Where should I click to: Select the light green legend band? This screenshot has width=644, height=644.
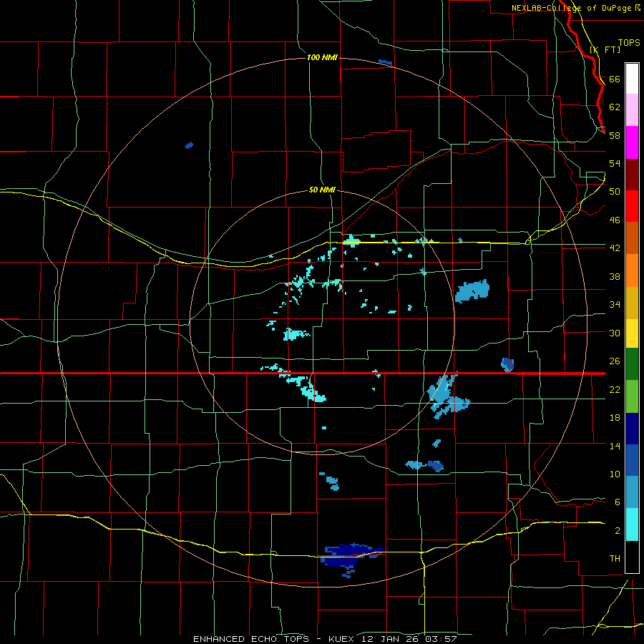tap(632, 396)
